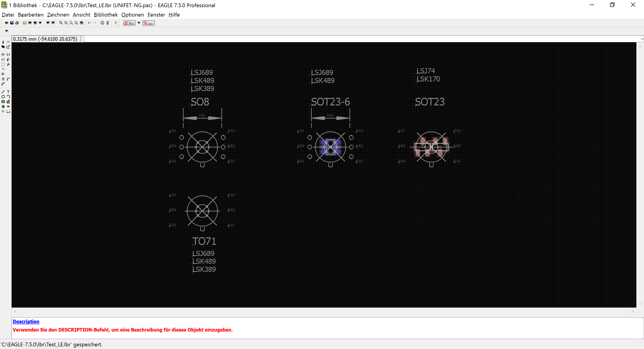Open the library table of contents book icon
Screen dimensions: 644x349
(25, 23)
